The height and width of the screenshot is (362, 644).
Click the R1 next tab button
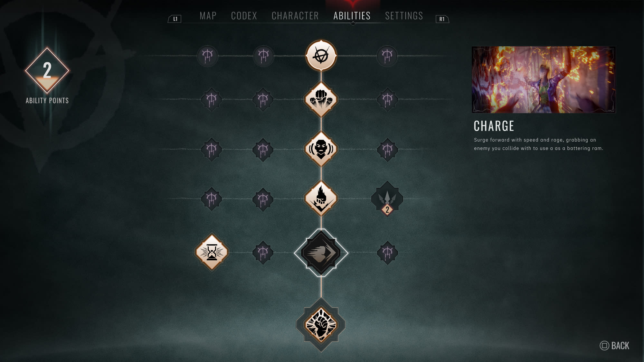point(442,19)
